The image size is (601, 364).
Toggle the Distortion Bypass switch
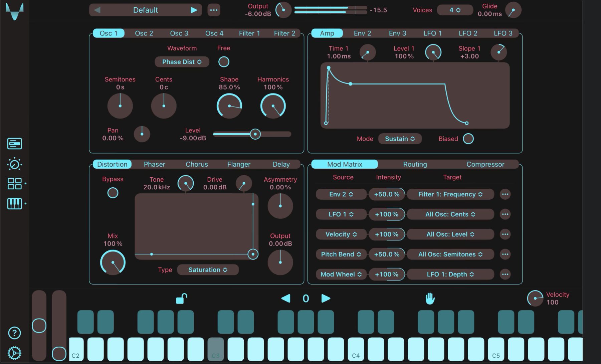pyautogui.click(x=113, y=193)
